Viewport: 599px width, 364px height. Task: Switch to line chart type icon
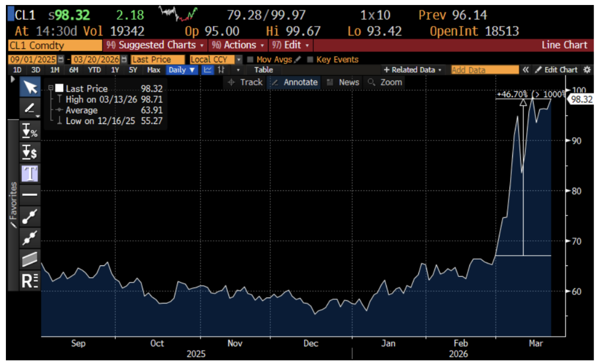coord(207,70)
